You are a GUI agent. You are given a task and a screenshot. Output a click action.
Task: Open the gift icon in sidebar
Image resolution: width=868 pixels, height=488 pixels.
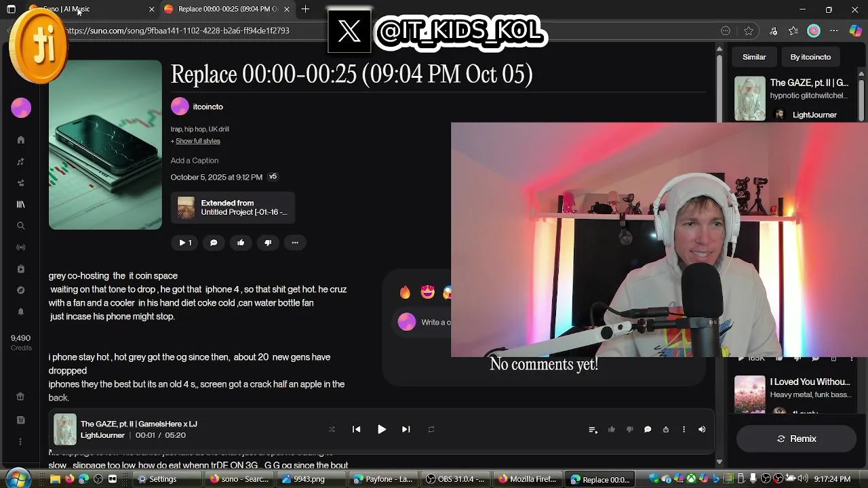click(x=21, y=397)
